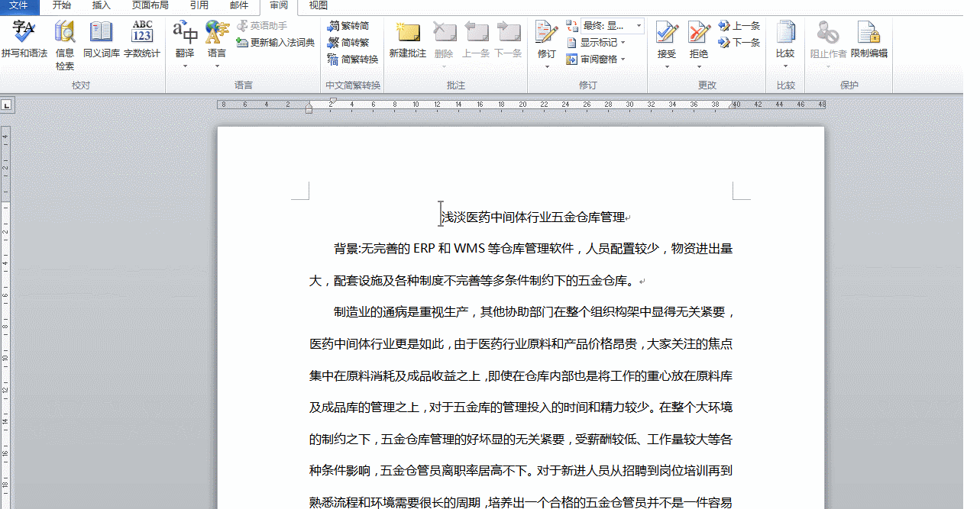Open 简繁转换 conversion dialog
The width and height of the screenshot is (980, 509).
(353, 60)
